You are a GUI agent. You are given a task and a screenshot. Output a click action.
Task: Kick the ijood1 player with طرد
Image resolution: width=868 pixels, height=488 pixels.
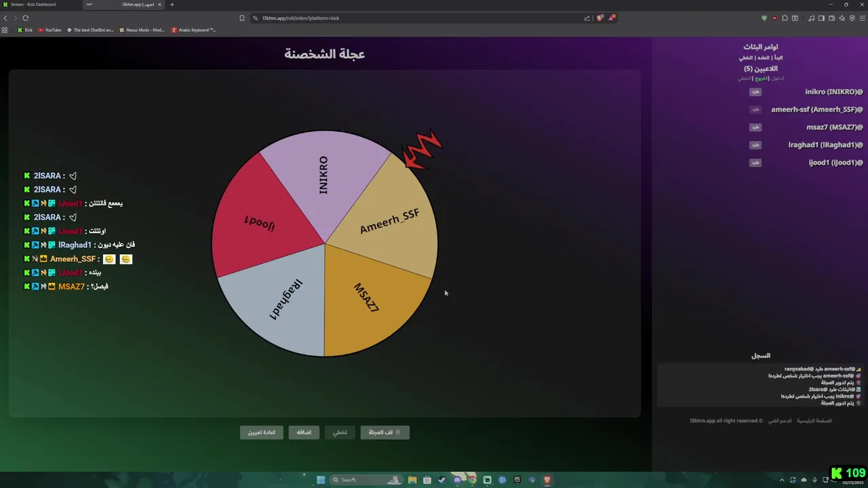[755, 162]
